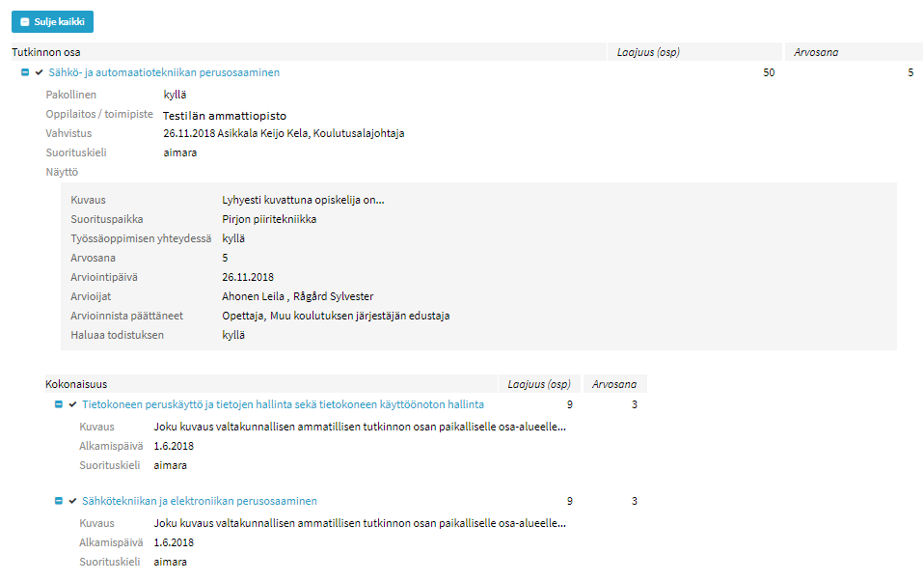Collapse Sähkötekniikan ja elektroniikan perusosaaminen row
This screenshot has height=581, width=924.
pos(59,501)
